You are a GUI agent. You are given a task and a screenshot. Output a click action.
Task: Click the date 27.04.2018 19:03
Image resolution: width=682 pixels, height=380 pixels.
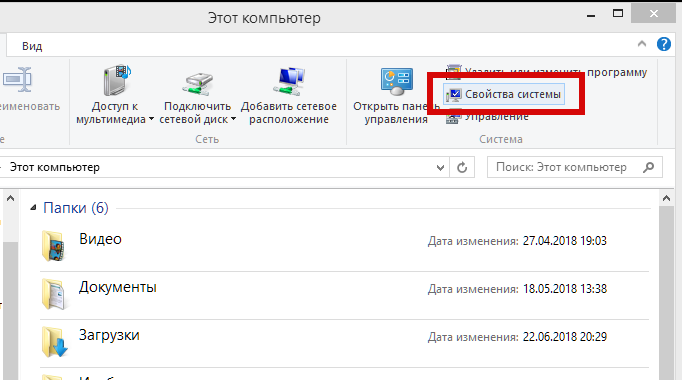(565, 241)
